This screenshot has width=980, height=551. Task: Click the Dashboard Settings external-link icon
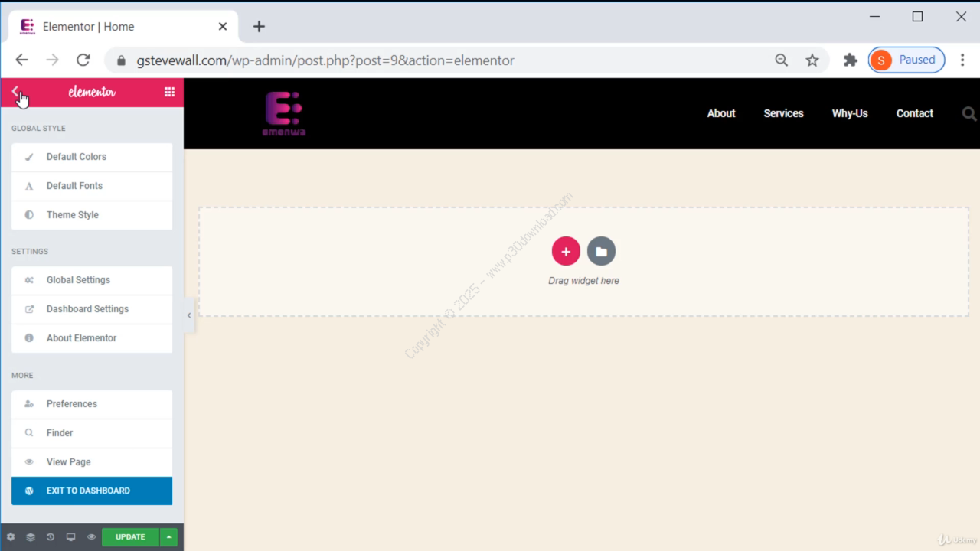point(29,309)
